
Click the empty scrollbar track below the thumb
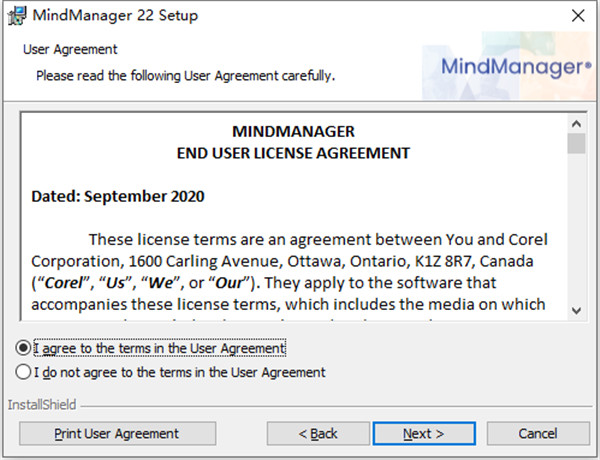click(x=576, y=228)
